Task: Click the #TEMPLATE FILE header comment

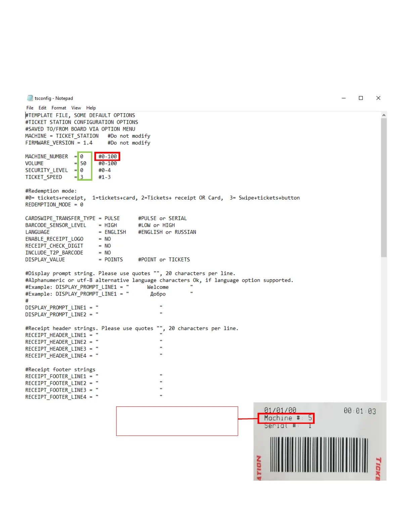Action: click(x=80, y=115)
